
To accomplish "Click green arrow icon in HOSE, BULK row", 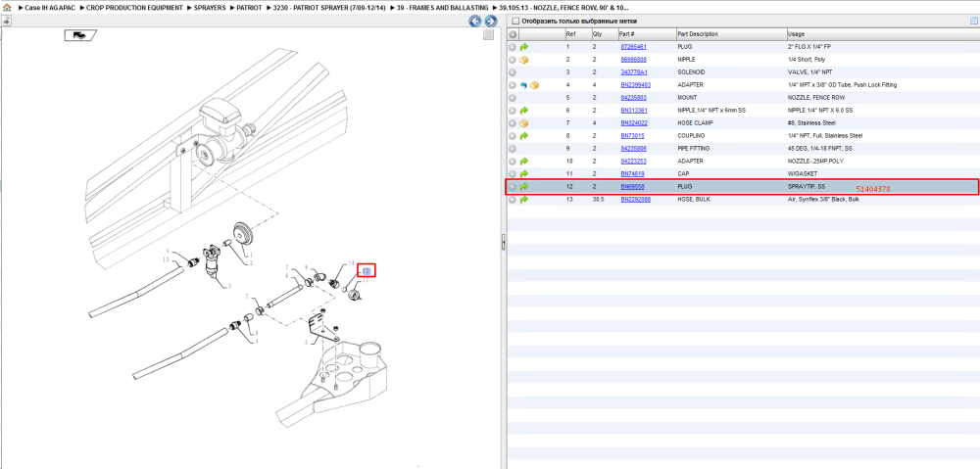I will pyautogui.click(x=523, y=199).
